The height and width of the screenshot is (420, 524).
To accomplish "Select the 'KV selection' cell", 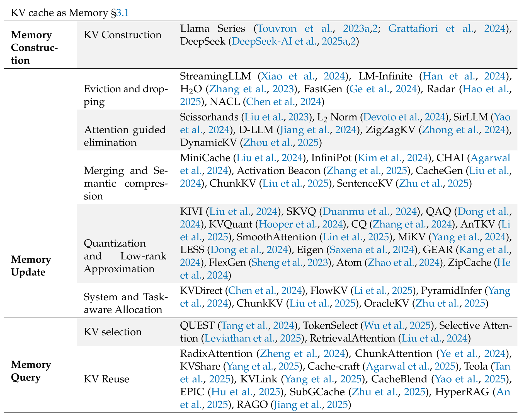I will point(113,332).
